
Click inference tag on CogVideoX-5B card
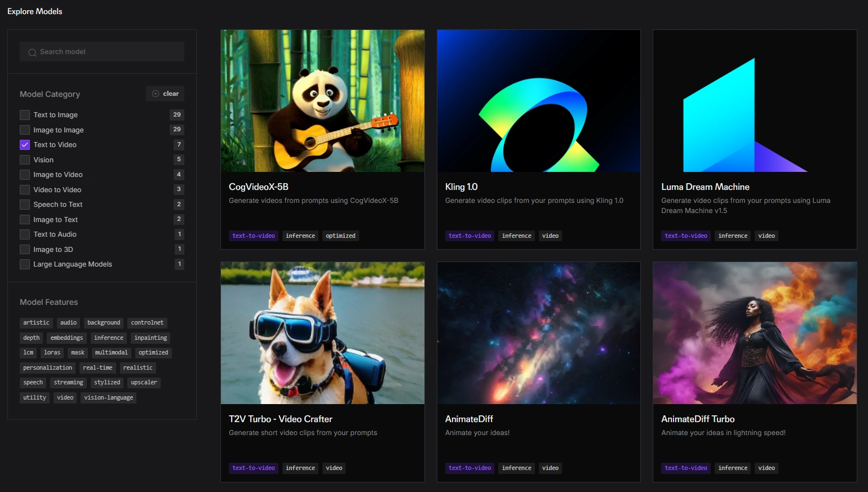pos(300,236)
